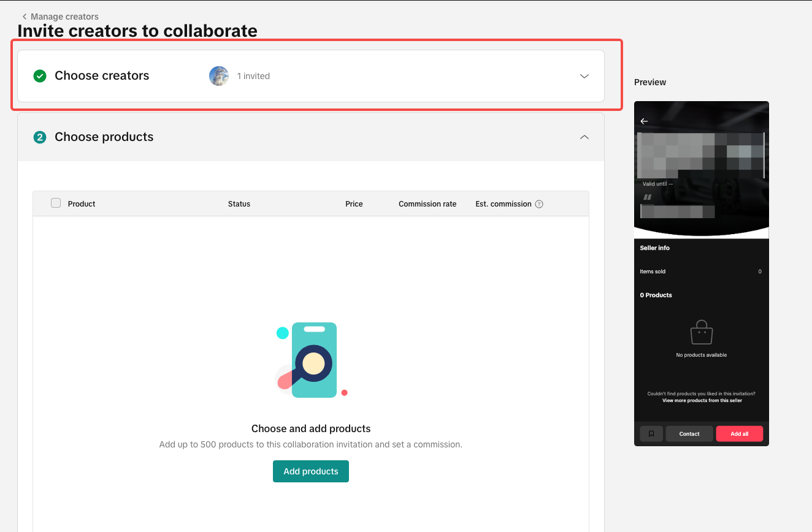Screen dimensions: 812x532
Task: Click the back chevron before Manage creators
Action: tap(25, 17)
